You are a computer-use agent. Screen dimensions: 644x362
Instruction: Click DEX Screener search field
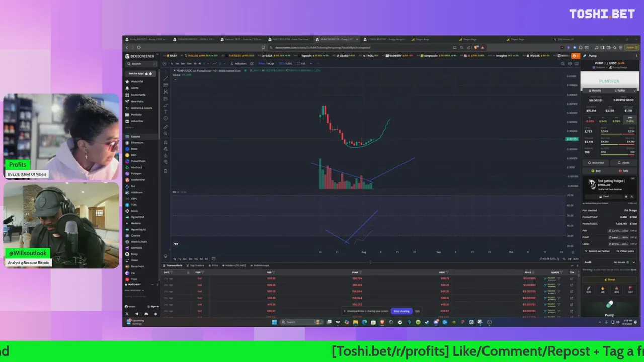tap(141, 64)
